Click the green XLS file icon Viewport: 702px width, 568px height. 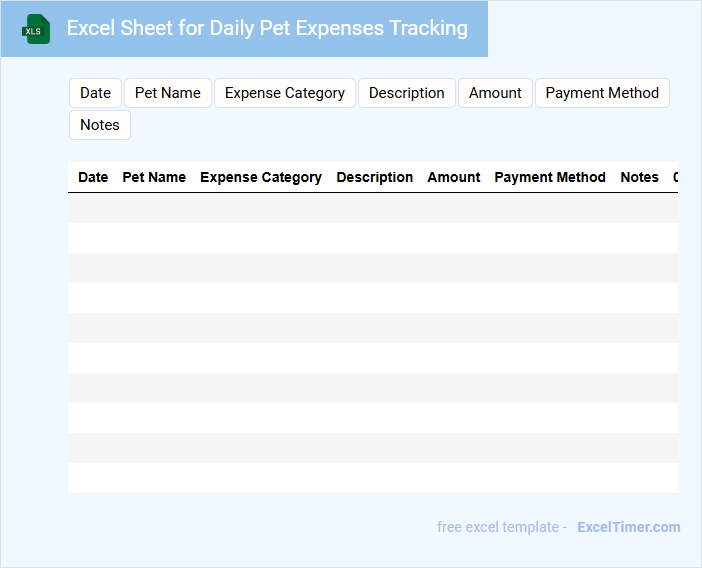pos(36,29)
